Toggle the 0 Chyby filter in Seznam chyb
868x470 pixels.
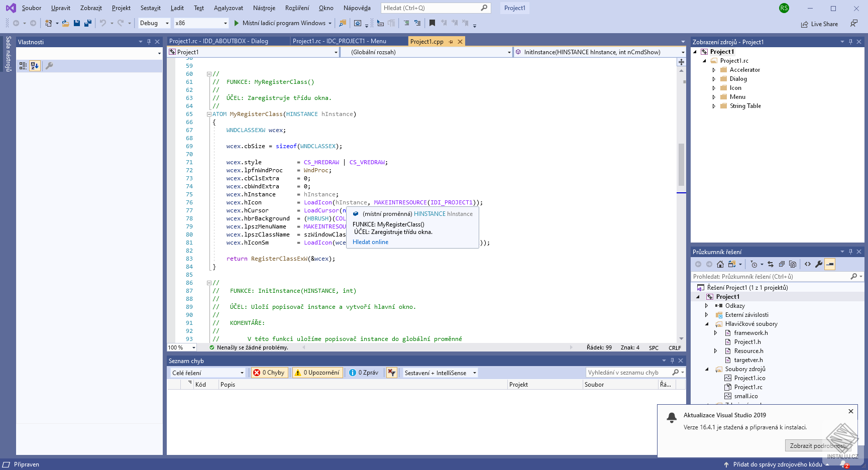click(x=269, y=373)
